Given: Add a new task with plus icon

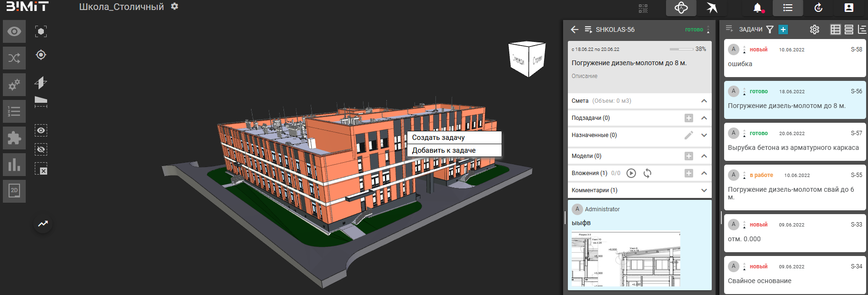Looking at the screenshot, I should pos(783,29).
